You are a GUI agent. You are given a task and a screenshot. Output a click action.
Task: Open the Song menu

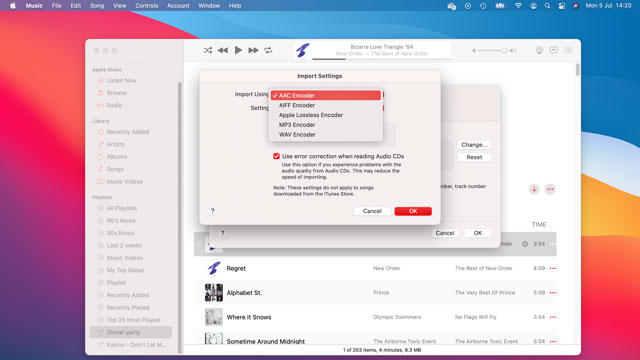pyautogui.click(x=97, y=6)
